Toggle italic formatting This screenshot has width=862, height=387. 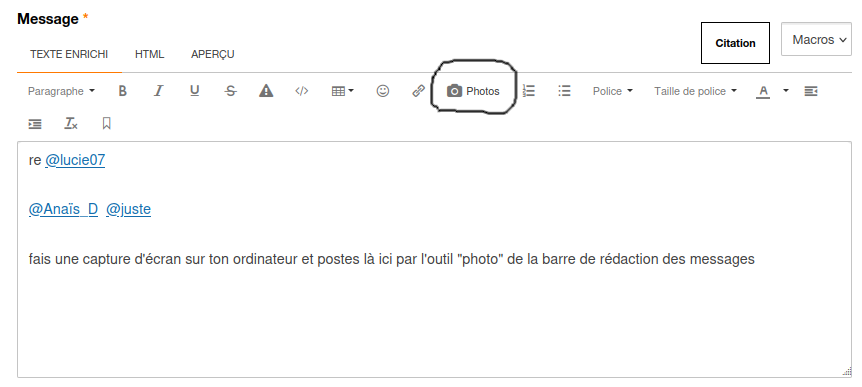point(158,91)
